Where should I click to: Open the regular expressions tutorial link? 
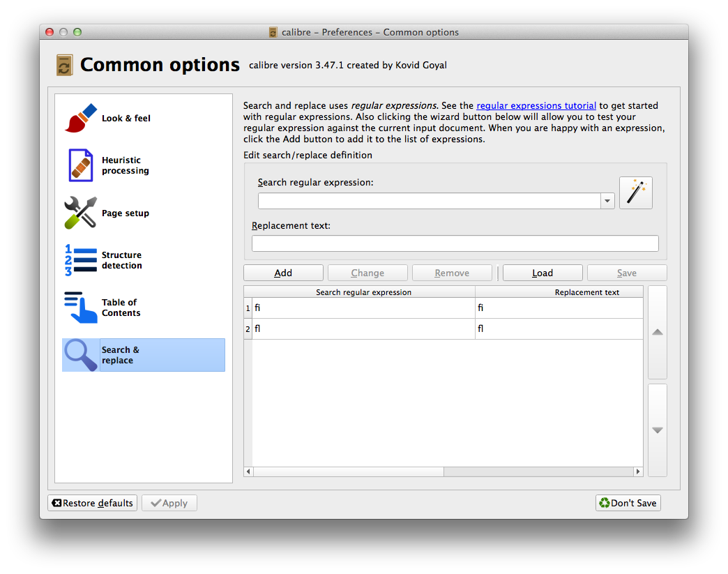pyautogui.click(x=536, y=106)
